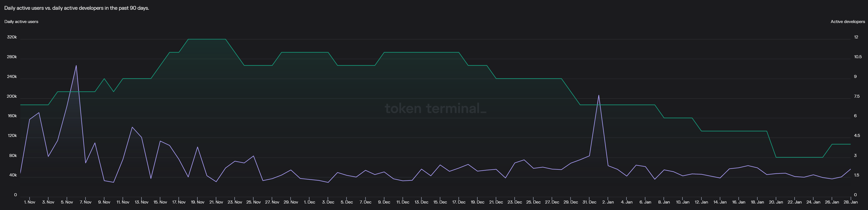Click the "20. Jan" date label
The width and height of the screenshot is (868, 210).
[776, 202]
